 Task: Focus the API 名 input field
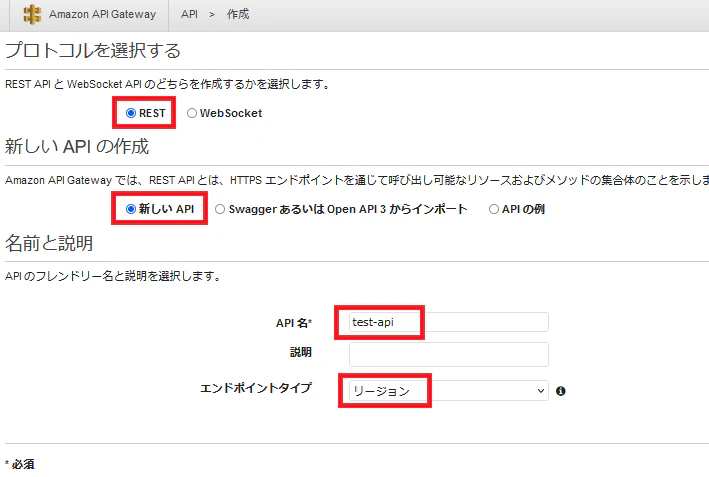click(x=449, y=322)
